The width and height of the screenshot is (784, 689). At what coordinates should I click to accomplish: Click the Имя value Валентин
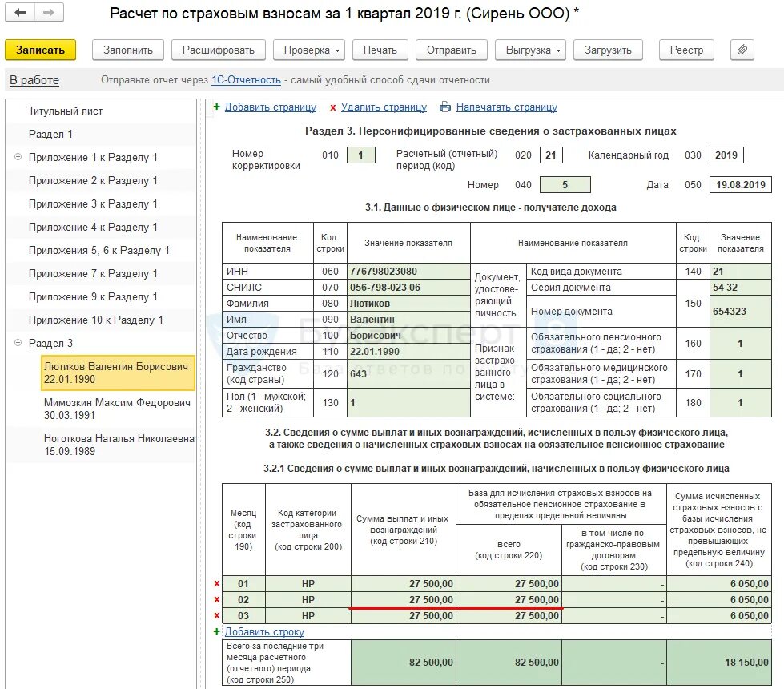point(408,319)
